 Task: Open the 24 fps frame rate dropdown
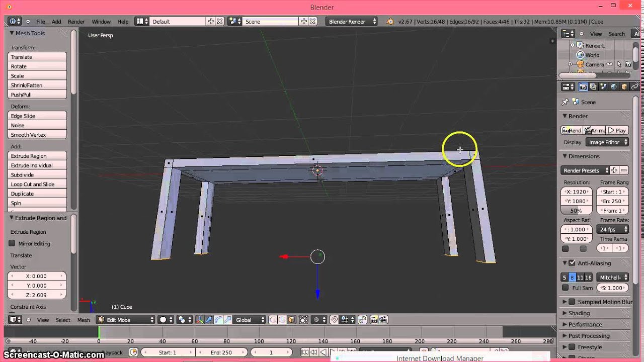pos(613,229)
